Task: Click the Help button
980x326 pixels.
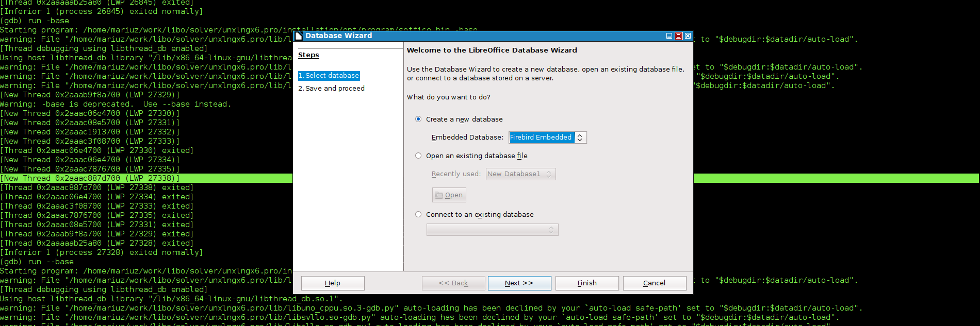Action: click(x=333, y=283)
